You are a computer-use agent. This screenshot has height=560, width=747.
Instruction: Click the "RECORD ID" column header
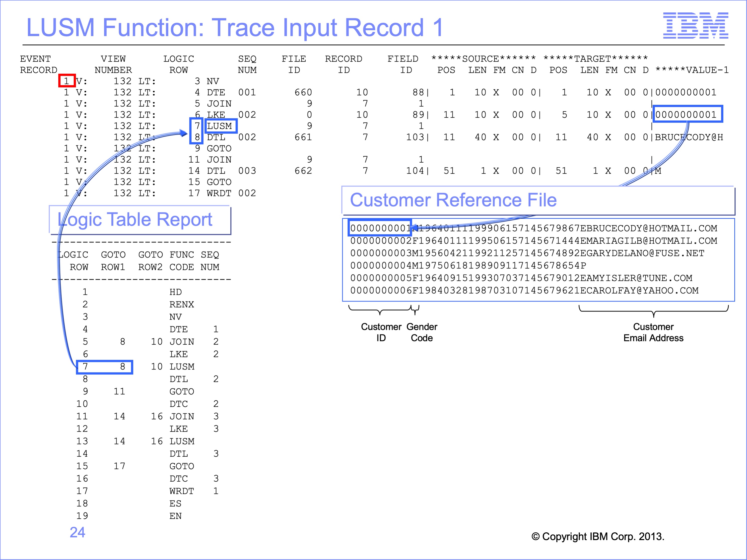(x=343, y=64)
